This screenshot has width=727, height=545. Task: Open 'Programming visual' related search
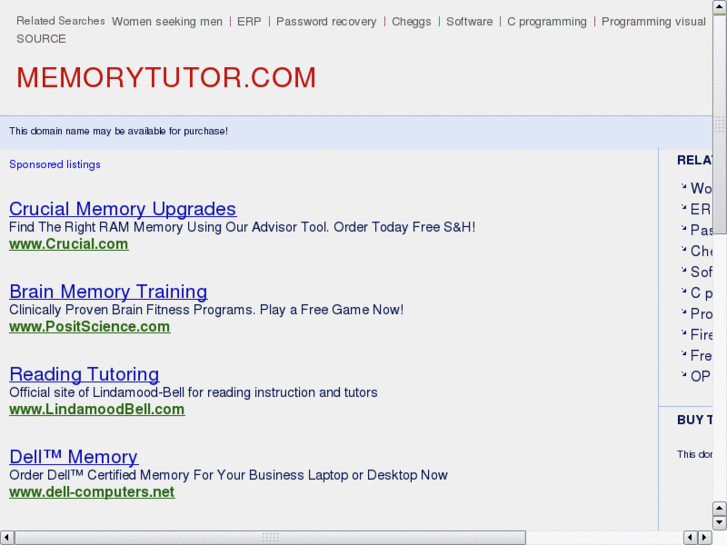pos(653,21)
